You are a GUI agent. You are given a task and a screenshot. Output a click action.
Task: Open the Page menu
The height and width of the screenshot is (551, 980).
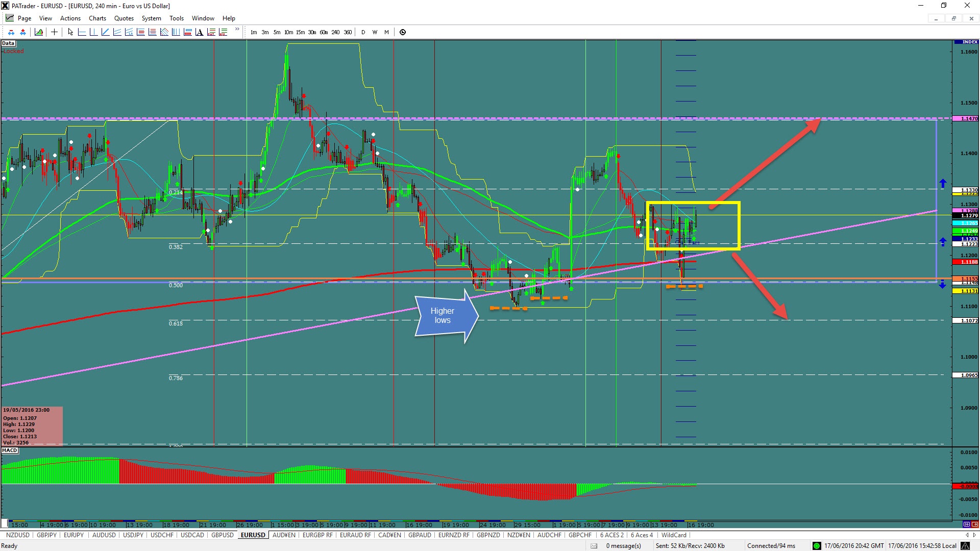point(24,18)
